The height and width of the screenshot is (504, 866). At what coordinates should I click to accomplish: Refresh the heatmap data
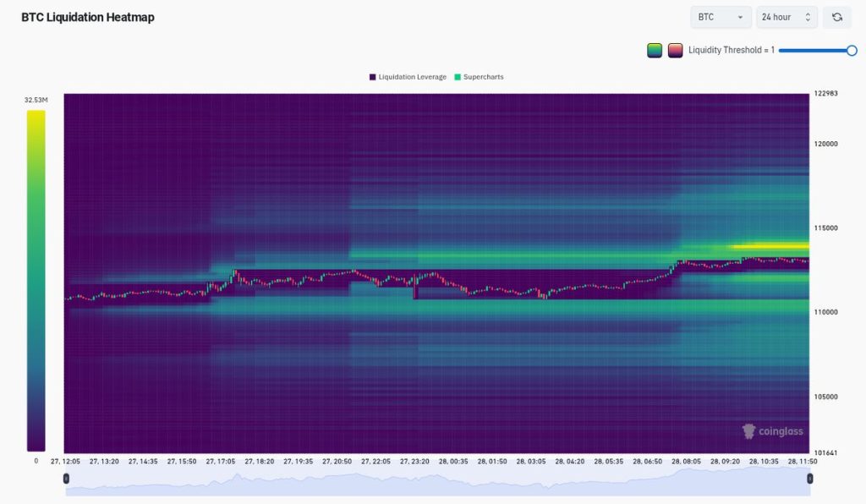tap(836, 17)
